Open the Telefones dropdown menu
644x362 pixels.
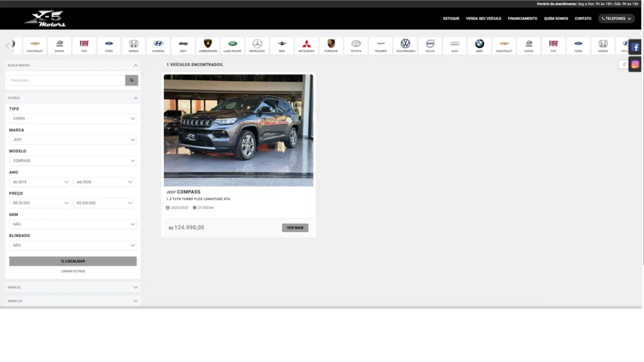point(616,18)
